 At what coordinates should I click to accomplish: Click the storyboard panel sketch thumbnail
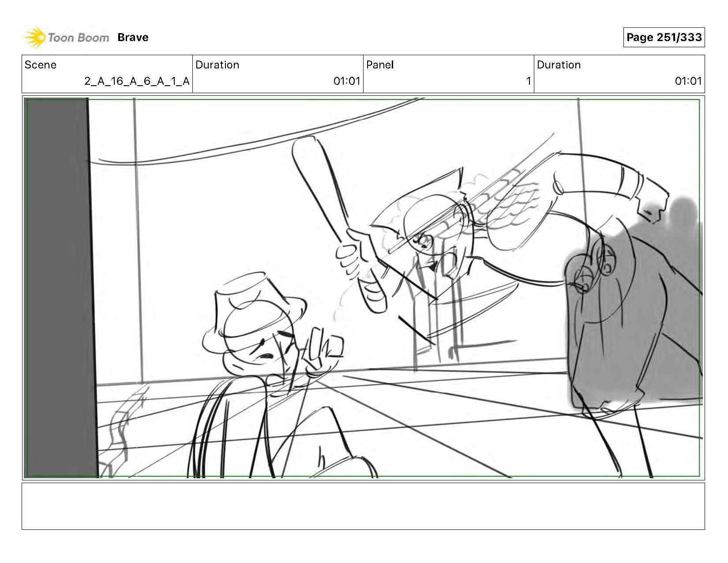point(363,288)
